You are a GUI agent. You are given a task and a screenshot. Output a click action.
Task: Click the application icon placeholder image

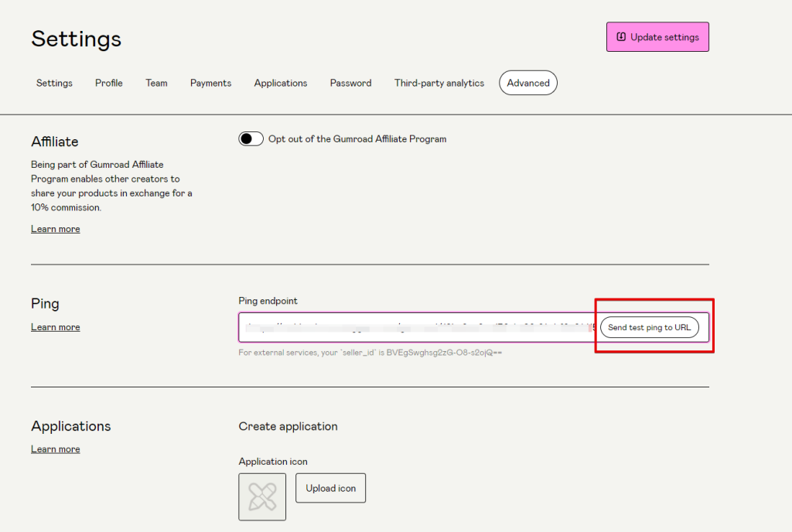(262, 497)
